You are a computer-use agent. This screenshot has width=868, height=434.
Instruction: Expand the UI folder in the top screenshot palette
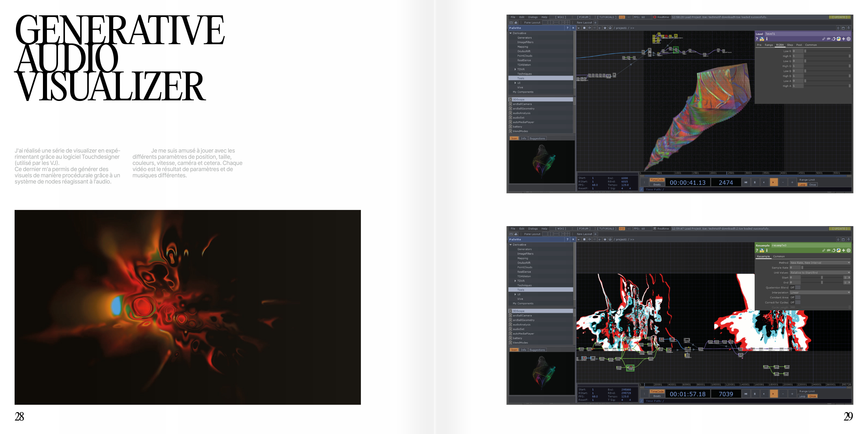(x=515, y=83)
